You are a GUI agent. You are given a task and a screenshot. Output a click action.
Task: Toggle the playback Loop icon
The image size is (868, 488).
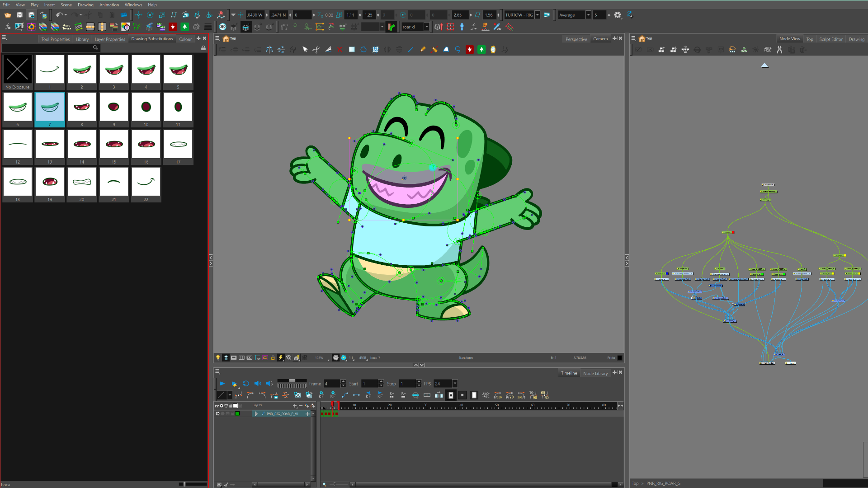[x=246, y=384]
